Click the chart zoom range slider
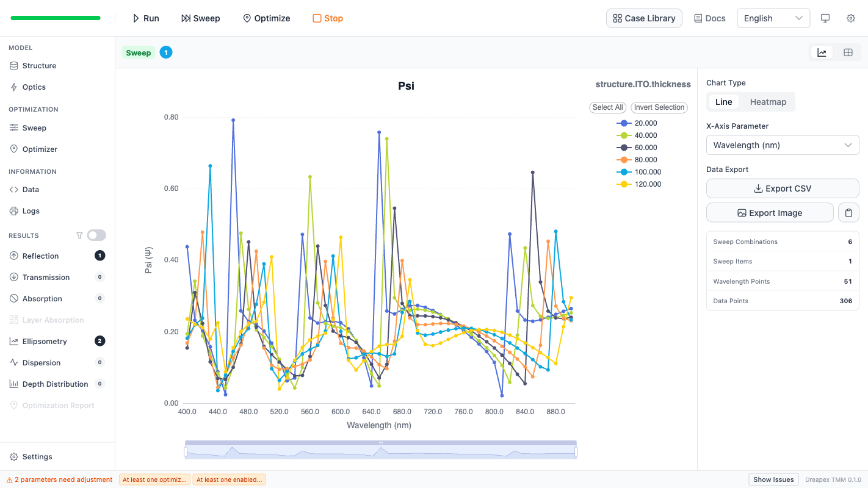The height and width of the screenshot is (488, 868). click(380, 451)
